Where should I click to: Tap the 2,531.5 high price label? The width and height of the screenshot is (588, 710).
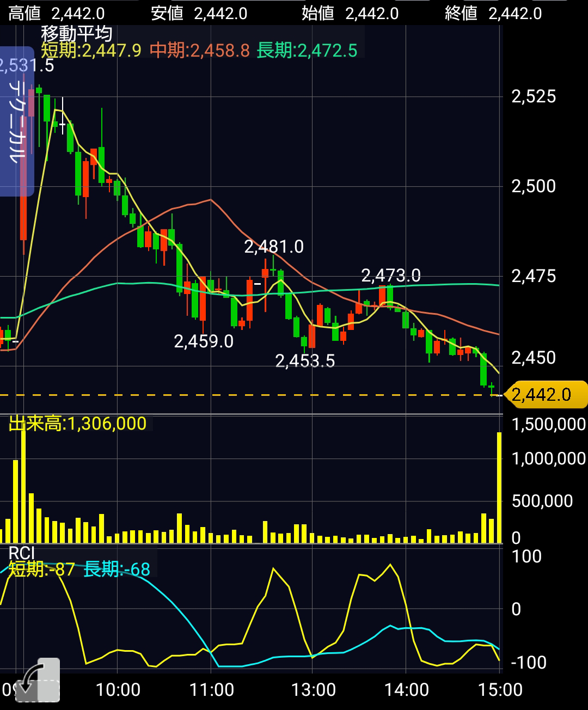27,65
